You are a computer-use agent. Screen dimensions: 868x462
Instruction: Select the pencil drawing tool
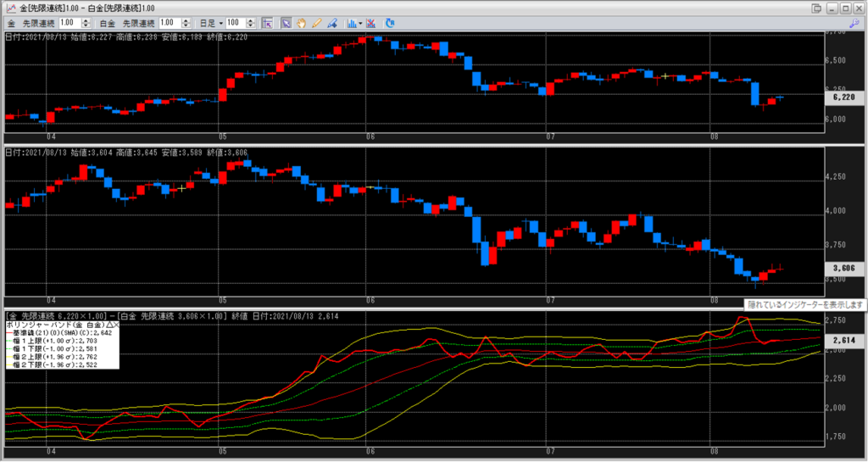(x=316, y=22)
